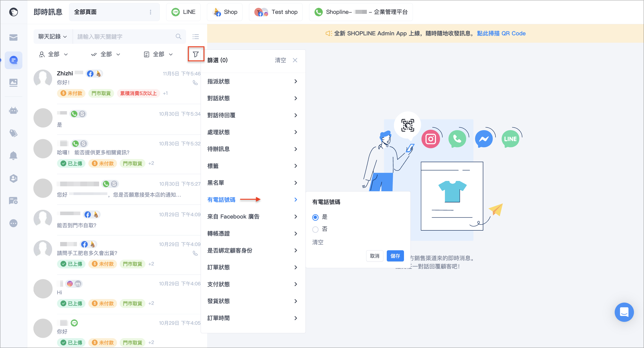Click 清空 in the 篩選 panel header
Screen dimensions: 644x348
(x=280, y=60)
